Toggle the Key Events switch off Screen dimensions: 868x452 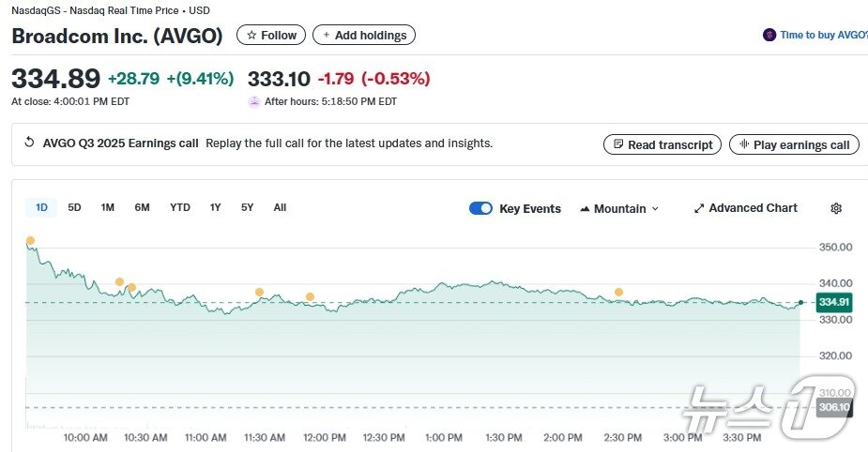(480, 208)
